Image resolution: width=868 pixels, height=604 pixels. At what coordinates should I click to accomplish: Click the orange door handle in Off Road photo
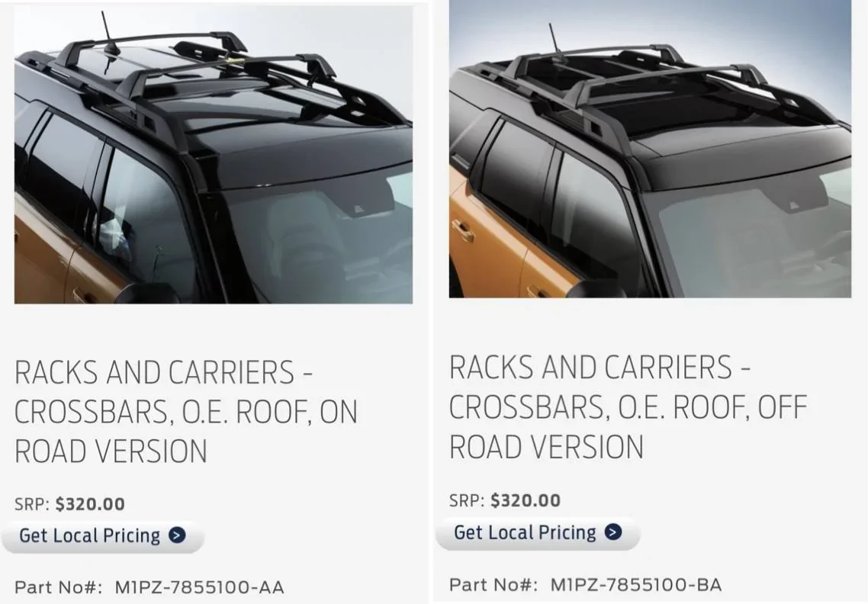click(x=463, y=230)
